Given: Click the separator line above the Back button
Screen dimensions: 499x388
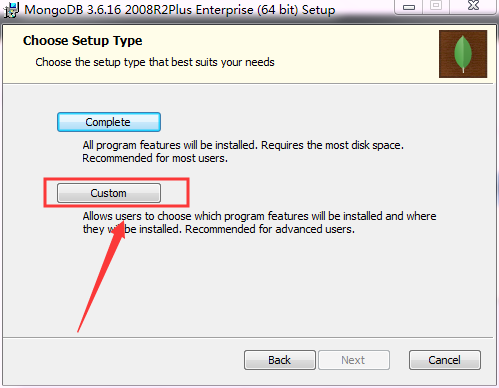Looking at the screenshot, I should [248, 338].
